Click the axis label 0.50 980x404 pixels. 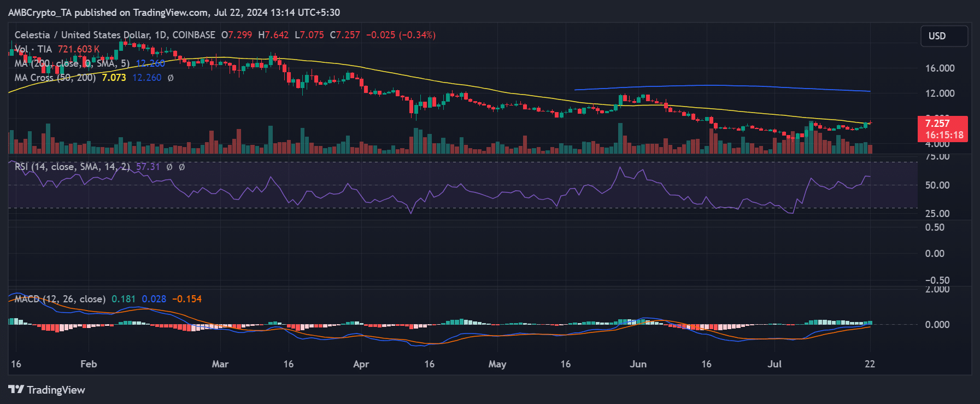point(935,227)
